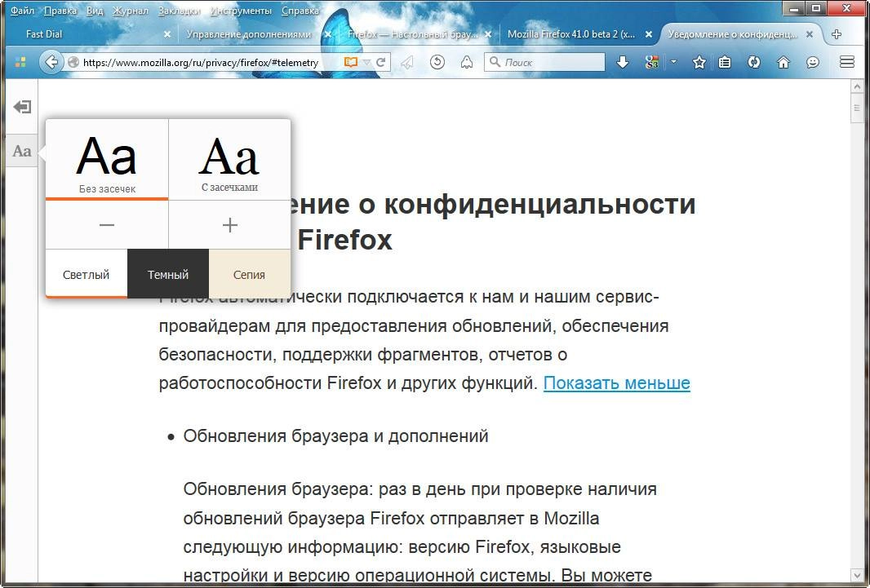Image resolution: width=870 pixels, height=588 pixels.
Task: Choose the Сепия sepia theme
Action: [x=249, y=274]
